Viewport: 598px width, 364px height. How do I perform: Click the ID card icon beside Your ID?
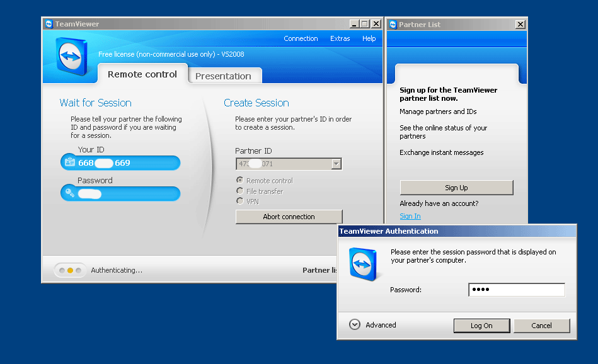click(x=70, y=162)
